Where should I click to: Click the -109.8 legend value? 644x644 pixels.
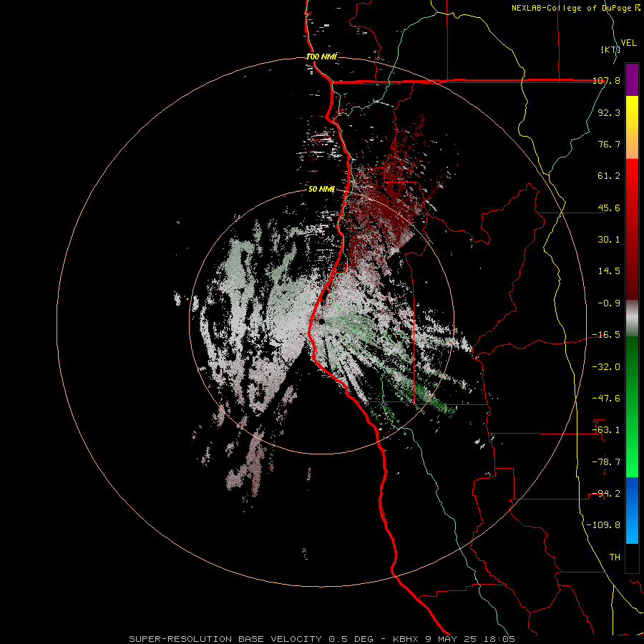pos(604,525)
